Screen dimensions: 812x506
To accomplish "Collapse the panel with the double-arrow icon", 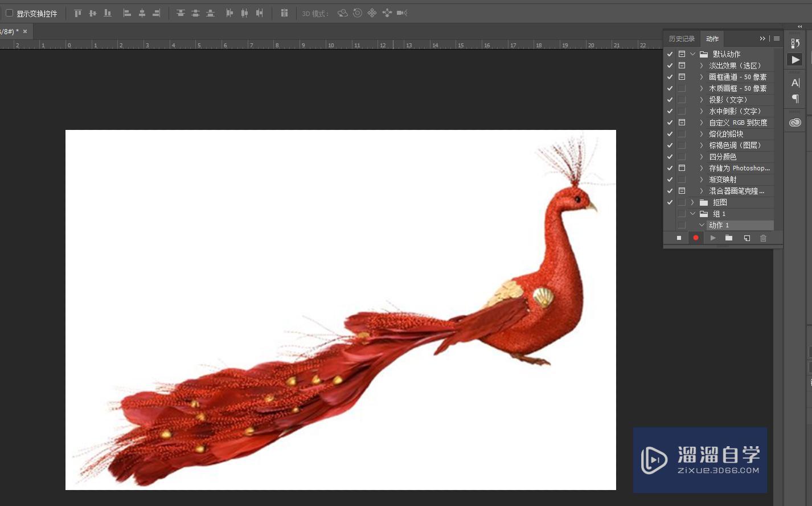I will pyautogui.click(x=762, y=39).
